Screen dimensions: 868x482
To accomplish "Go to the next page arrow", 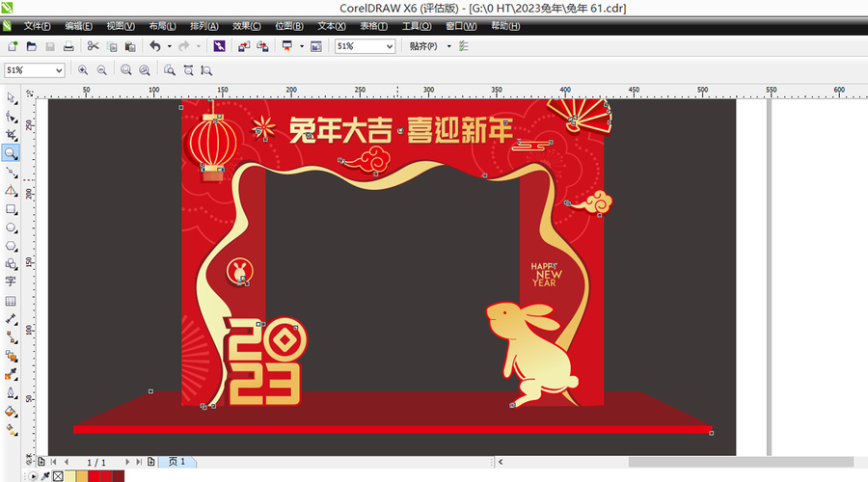I will click(126, 462).
